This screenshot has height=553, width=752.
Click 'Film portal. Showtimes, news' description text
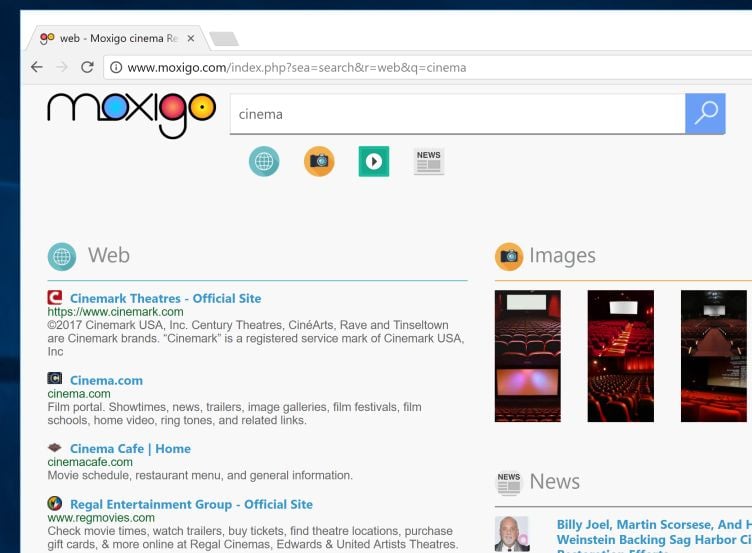click(x=235, y=413)
